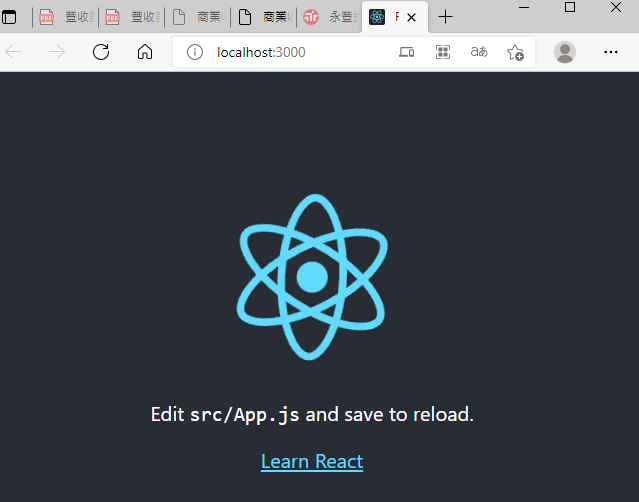Minimize the browser window

524,7
